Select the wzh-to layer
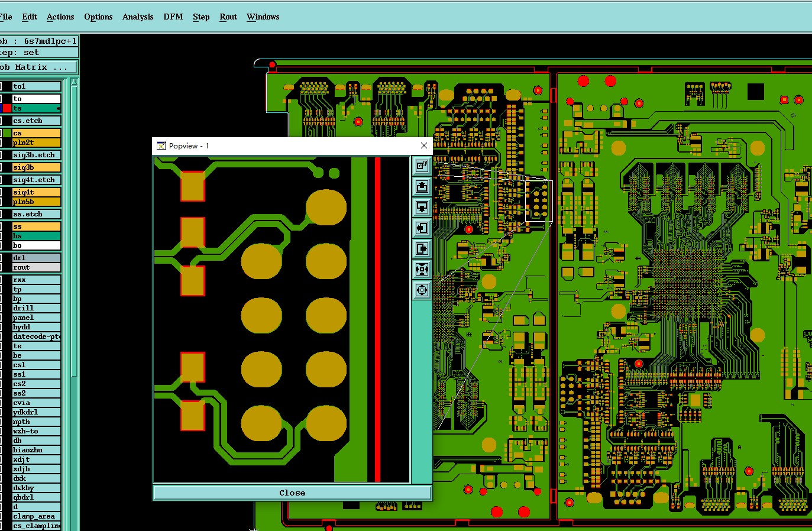This screenshot has height=531, width=812. coord(36,431)
